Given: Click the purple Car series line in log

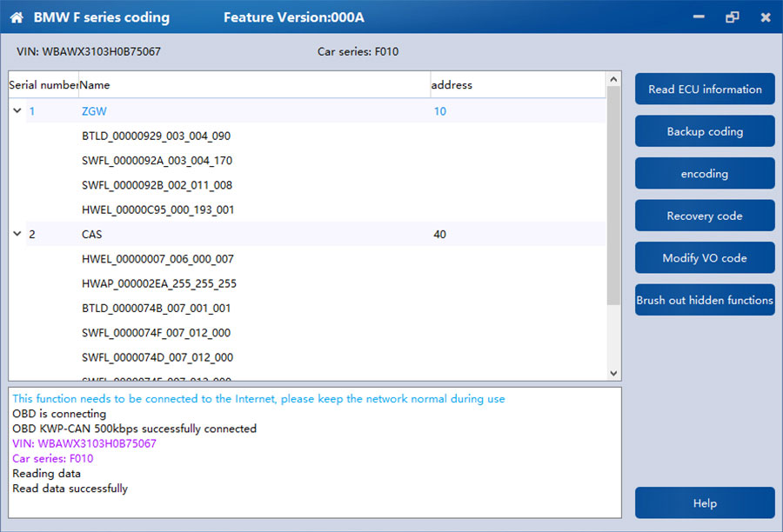Looking at the screenshot, I should pyautogui.click(x=52, y=459).
